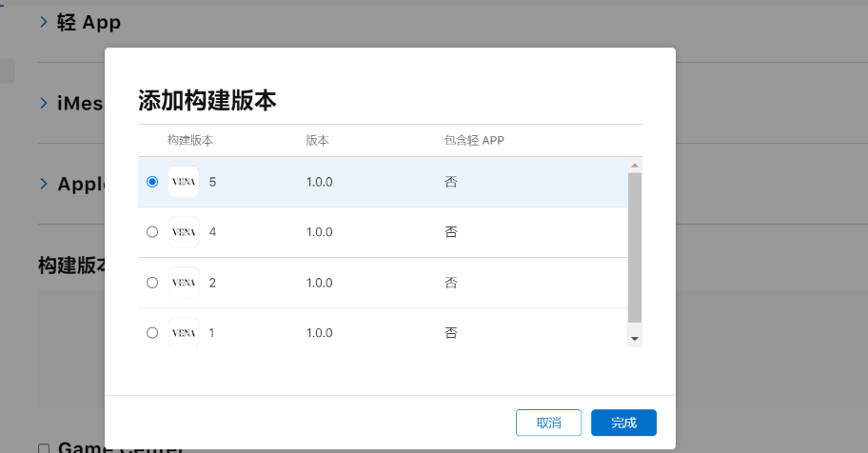868x453 pixels.
Task: Expand the iMes section chevron behind dialog
Action: tap(44, 103)
